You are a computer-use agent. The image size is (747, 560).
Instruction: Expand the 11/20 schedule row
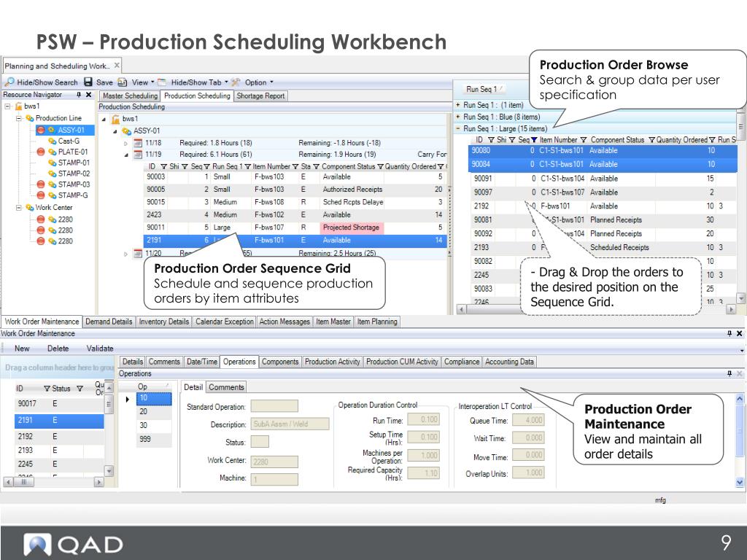[x=125, y=254]
